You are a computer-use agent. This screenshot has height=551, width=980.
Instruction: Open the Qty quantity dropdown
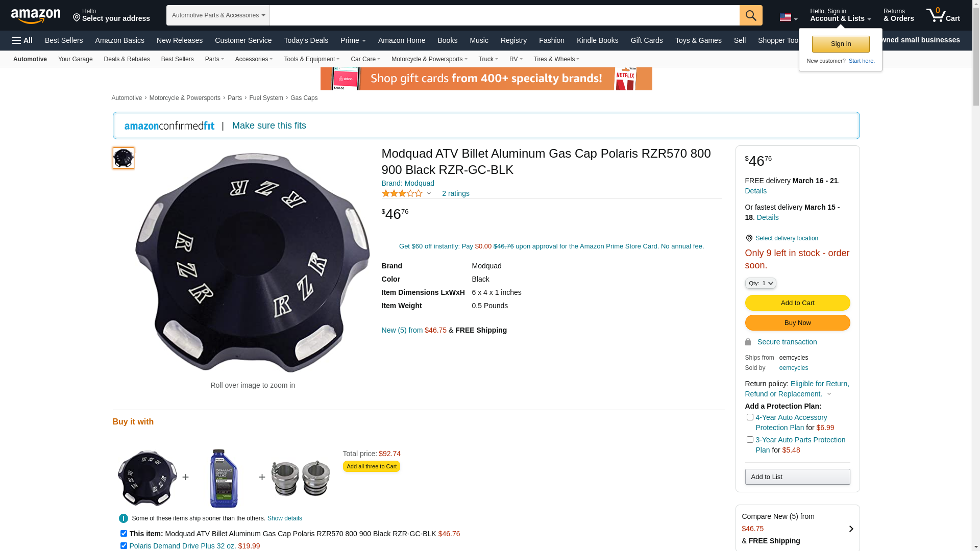(x=760, y=283)
